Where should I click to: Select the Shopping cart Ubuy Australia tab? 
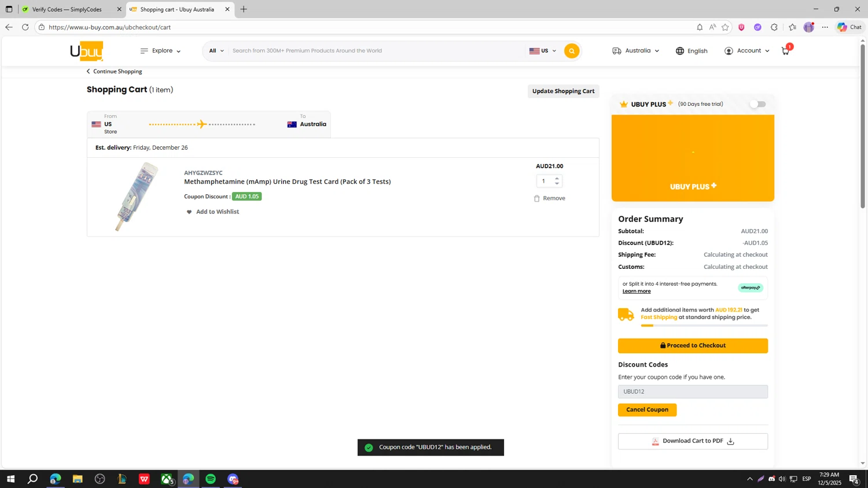coord(180,9)
